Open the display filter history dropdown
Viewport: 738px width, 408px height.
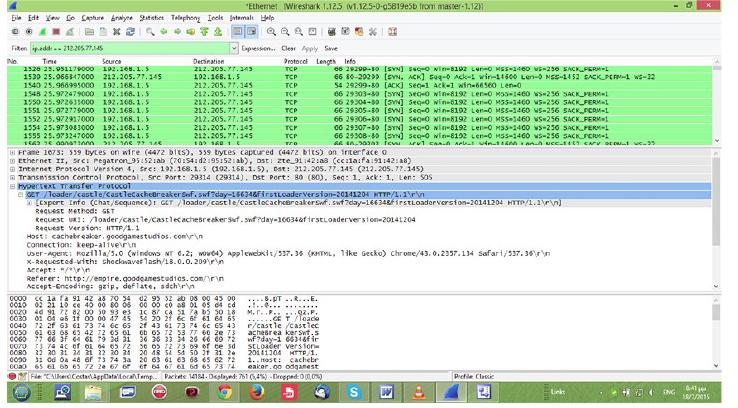[234, 48]
